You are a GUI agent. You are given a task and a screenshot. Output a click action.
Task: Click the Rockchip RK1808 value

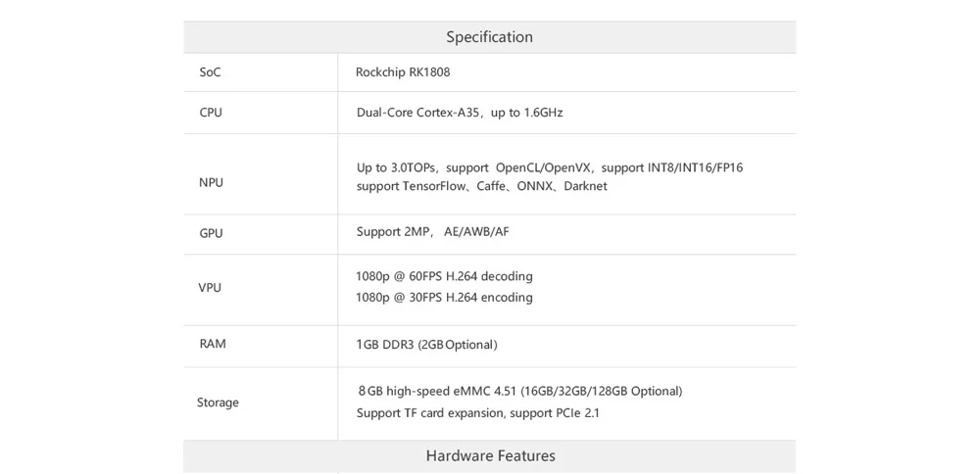point(403,72)
